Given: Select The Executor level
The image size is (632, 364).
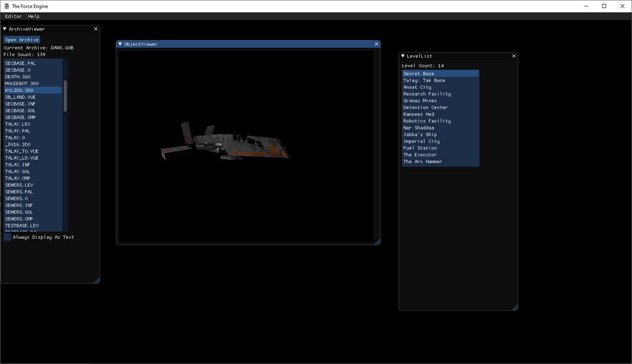Looking at the screenshot, I should [440, 155].
